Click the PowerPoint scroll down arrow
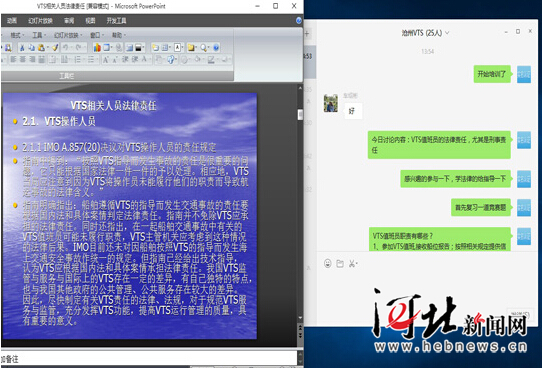542x368 pixels. [x=300, y=318]
